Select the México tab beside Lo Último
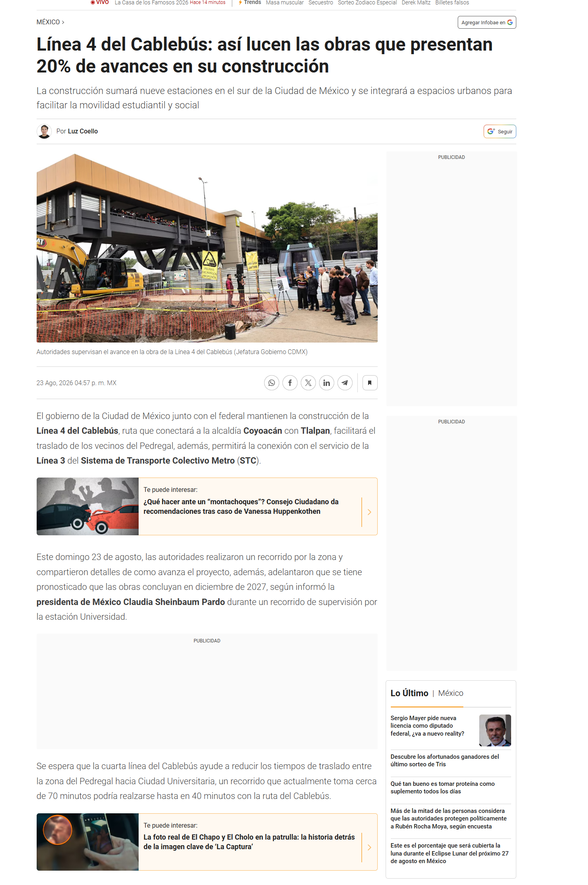This screenshot has height=885, width=588. [451, 693]
